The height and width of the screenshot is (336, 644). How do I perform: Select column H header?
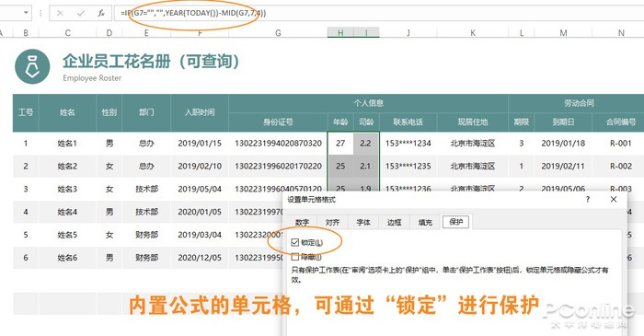coord(340,33)
